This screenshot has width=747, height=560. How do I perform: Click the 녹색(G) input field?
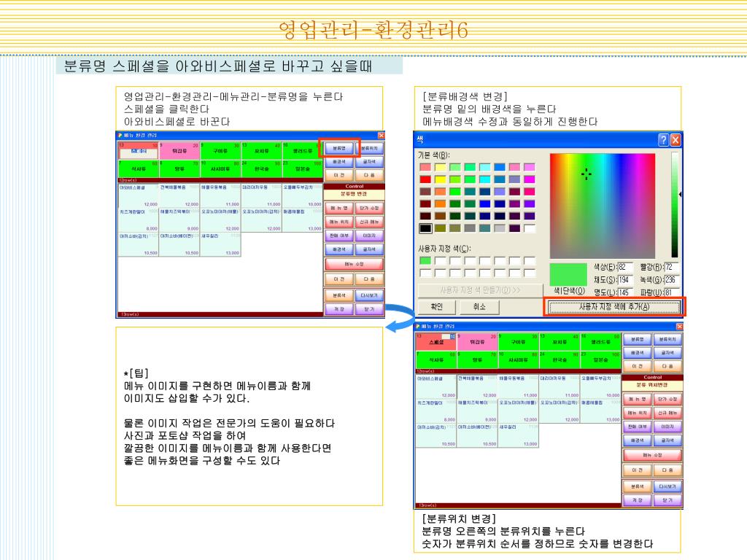coord(672,279)
